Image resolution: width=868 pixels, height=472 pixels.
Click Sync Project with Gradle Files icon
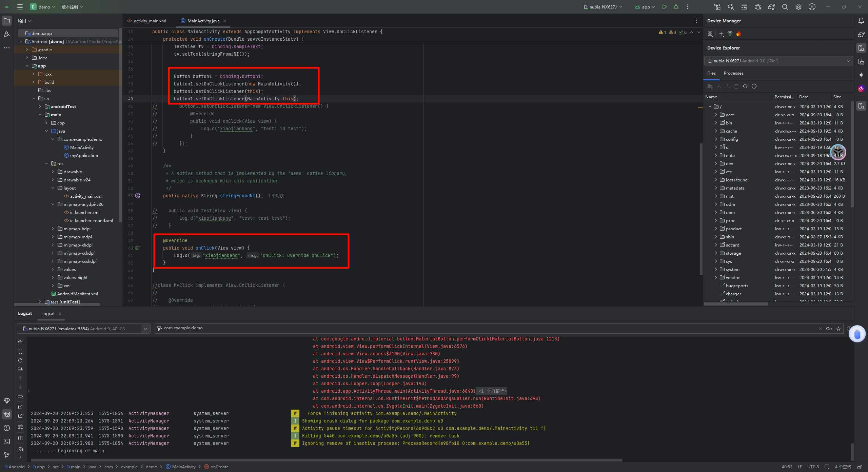pos(771,7)
